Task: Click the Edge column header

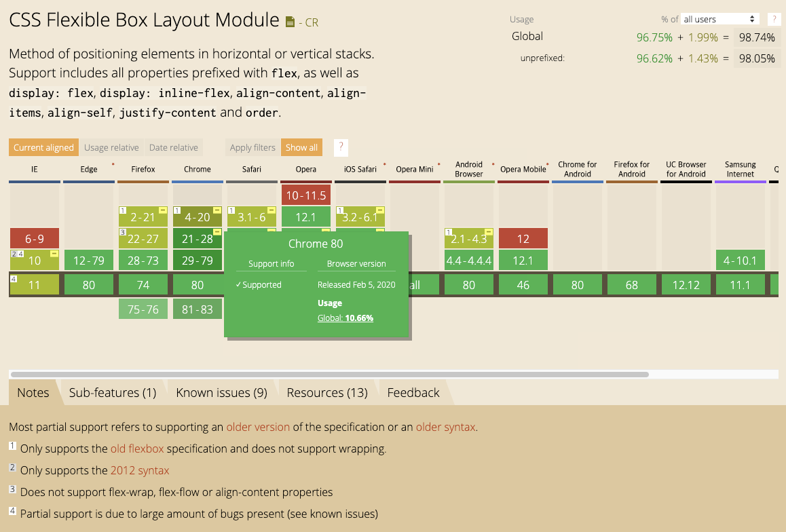Action: tap(89, 170)
